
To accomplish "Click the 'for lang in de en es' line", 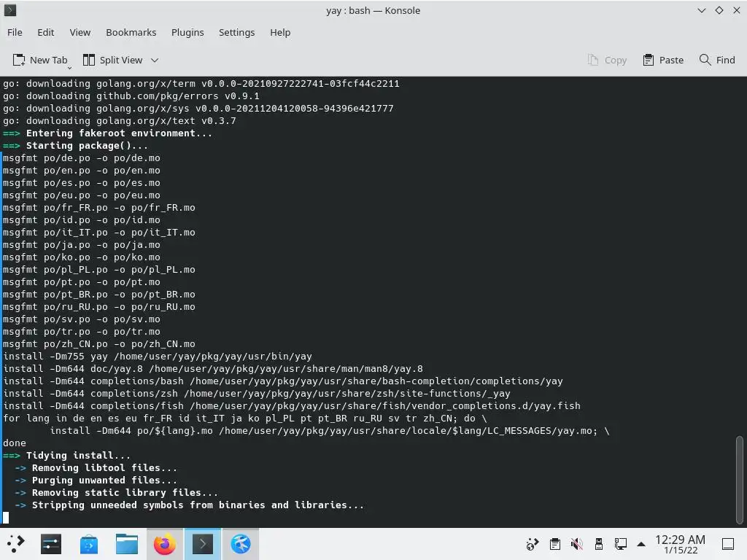I will coord(245,418).
